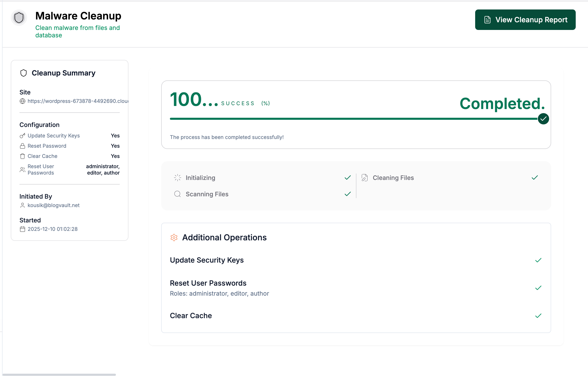This screenshot has height=376, width=588.
Task: Click the users icon beside Reset User Passwords
Action: 22,169
